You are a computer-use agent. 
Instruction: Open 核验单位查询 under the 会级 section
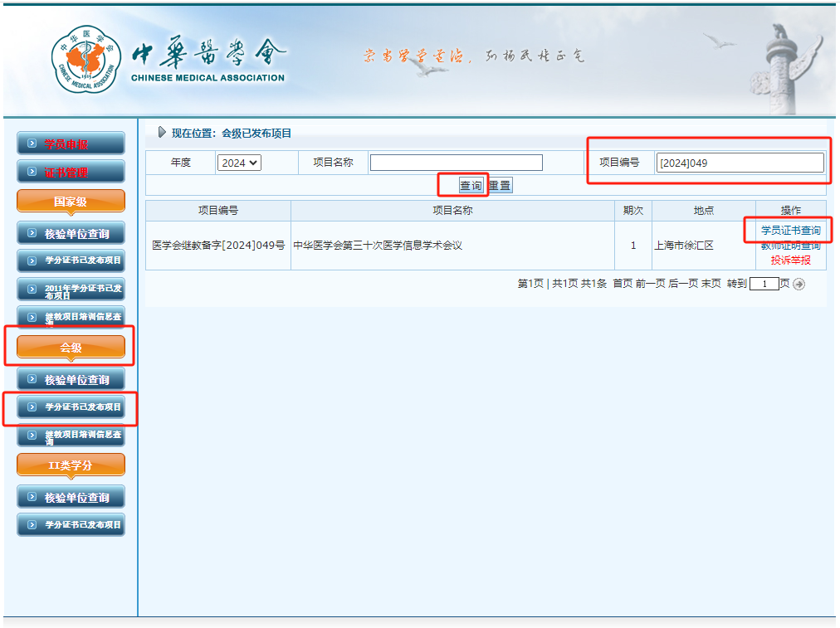(x=71, y=380)
